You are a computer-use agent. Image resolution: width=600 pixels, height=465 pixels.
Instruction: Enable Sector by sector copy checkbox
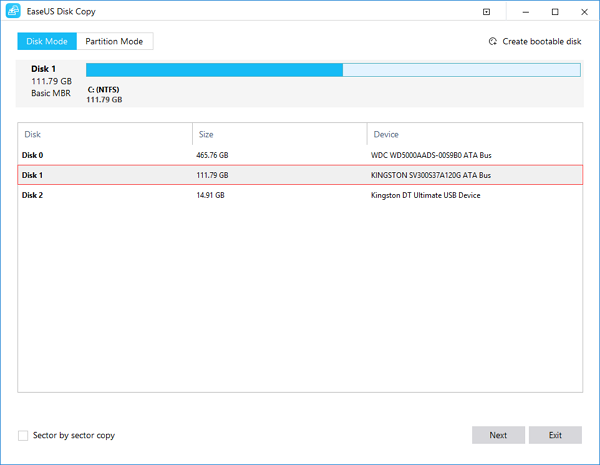[x=23, y=436]
